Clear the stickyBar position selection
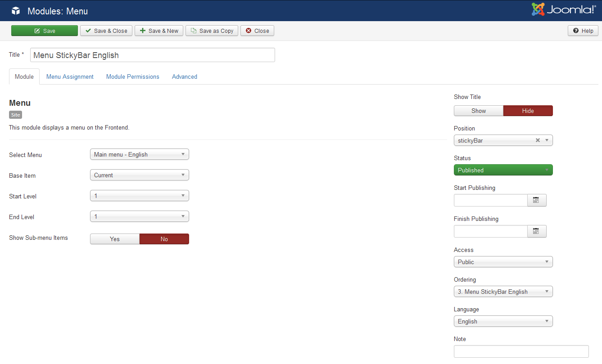This screenshot has height=364, width=602. point(538,140)
